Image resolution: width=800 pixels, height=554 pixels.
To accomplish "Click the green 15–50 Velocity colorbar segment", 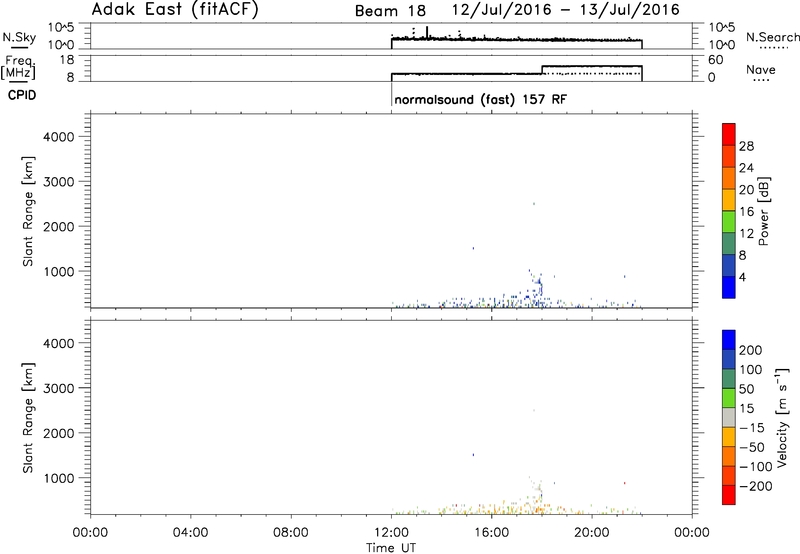I will pos(729,398).
